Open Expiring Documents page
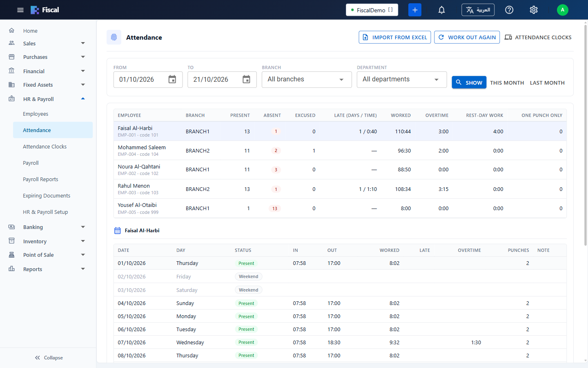Screen dimensions: 588x368 (x=53, y=195)
